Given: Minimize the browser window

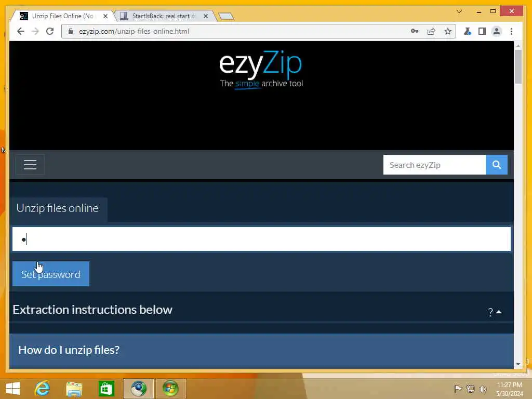Looking at the screenshot, I should coord(478,11).
